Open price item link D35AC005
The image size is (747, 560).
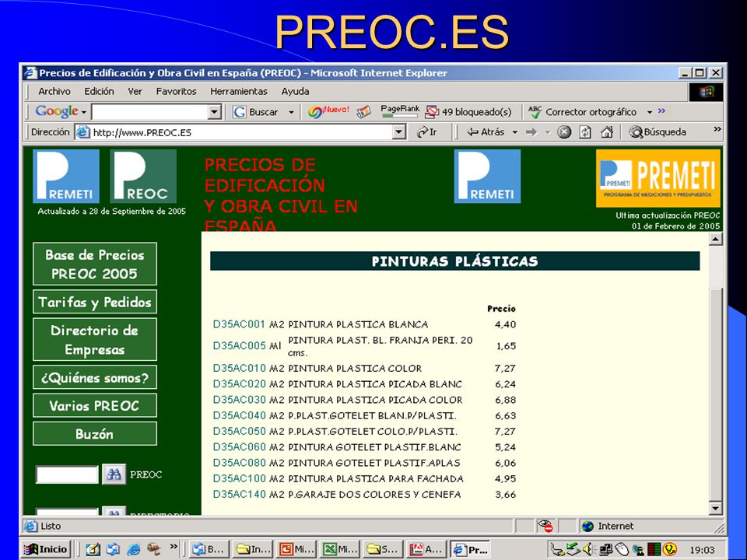pos(239,345)
